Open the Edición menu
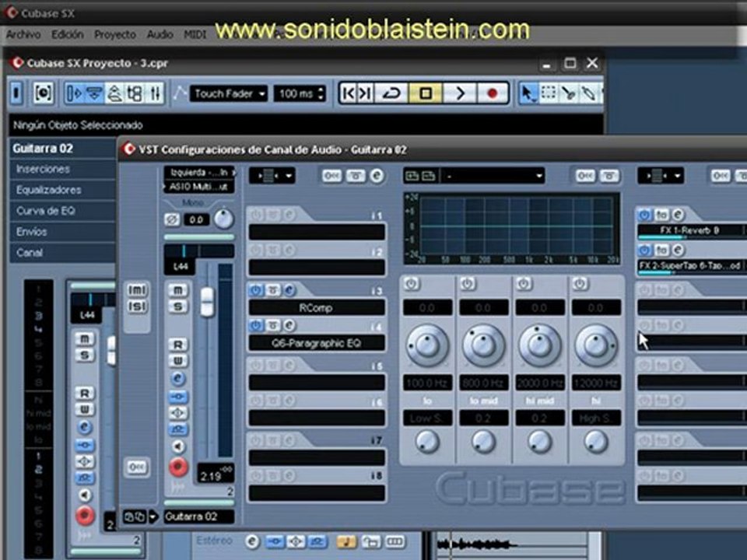Viewport: 747px width, 560px height. pos(68,35)
